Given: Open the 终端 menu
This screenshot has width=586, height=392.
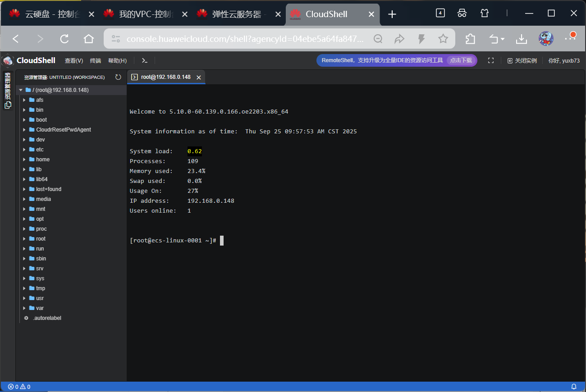Looking at the screenshot, I should tap(96, 60).
